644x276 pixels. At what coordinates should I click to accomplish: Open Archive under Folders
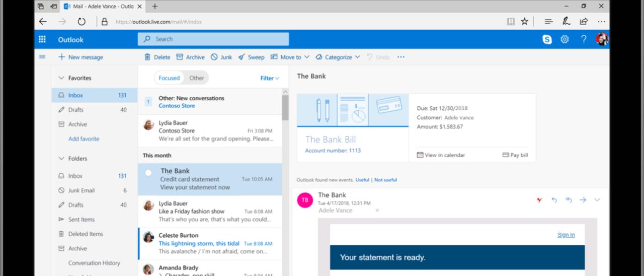point(94,248)
